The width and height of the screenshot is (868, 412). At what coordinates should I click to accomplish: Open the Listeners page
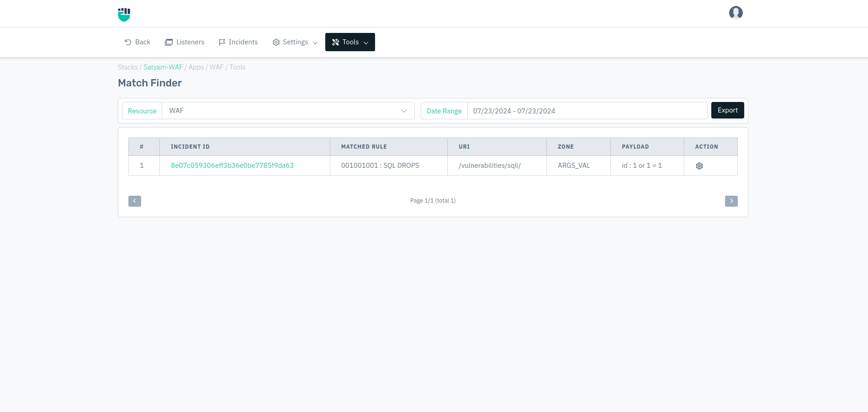click(x=185, y=42)
